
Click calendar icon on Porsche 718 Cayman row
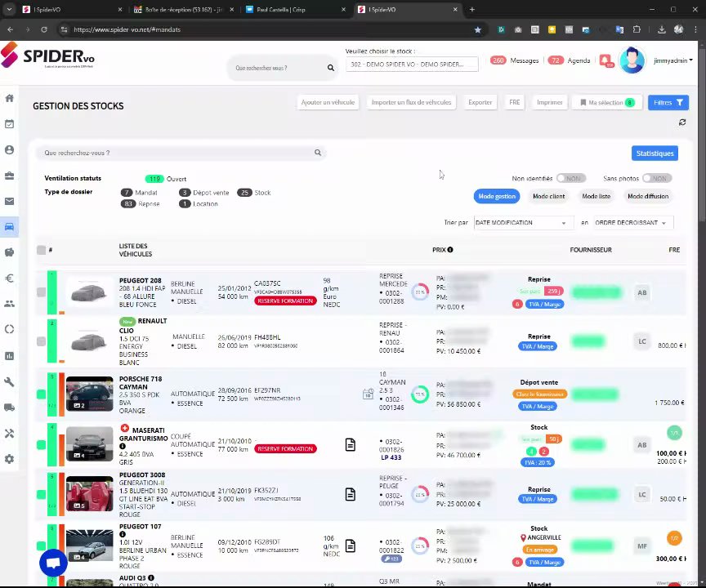click(x=368, y=394)
